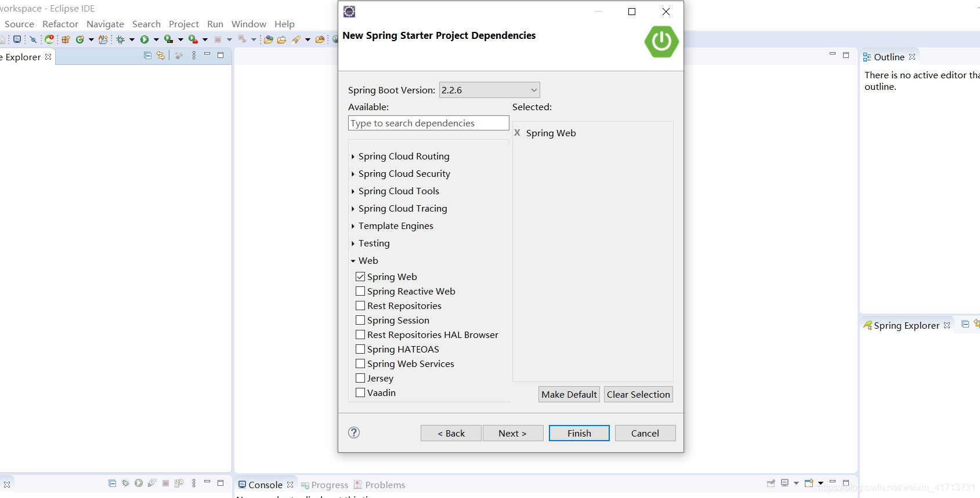Remove Spring Web via the X in Selected list
Viewport: 980px width, 498px height.
pos(517,133)
